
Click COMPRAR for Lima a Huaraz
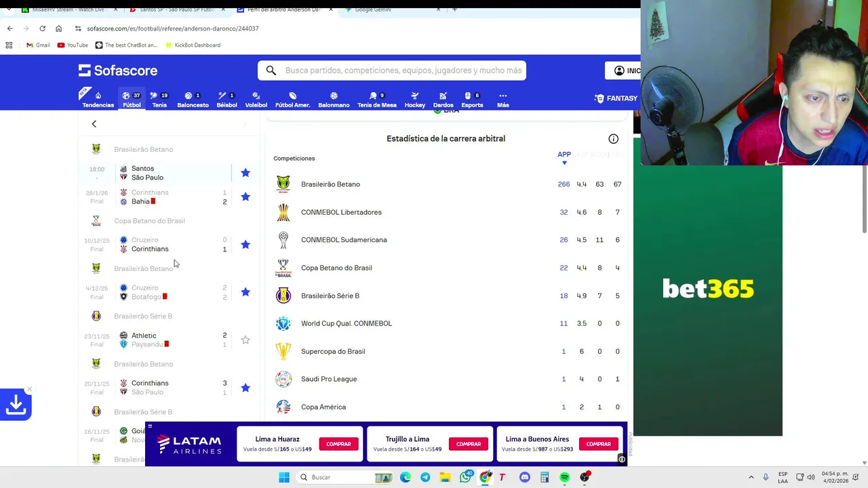(338, 444)
